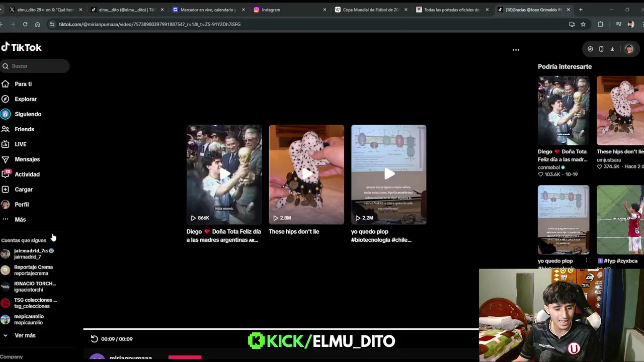Viewport: 644px width, 362px height.
Task: Open the soccer #fyp video thumbnail
Action: (x=620, y=220)
